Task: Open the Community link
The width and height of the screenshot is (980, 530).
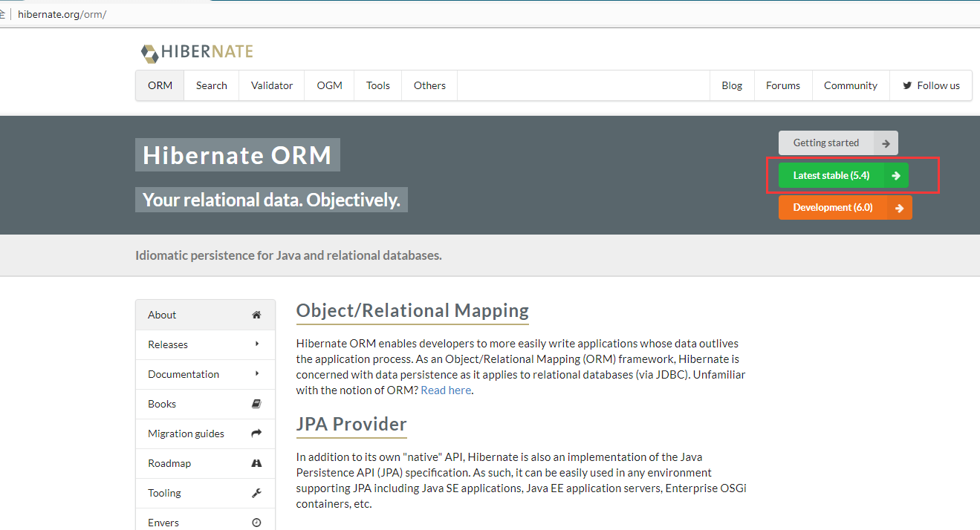Action: click(851, 85)
